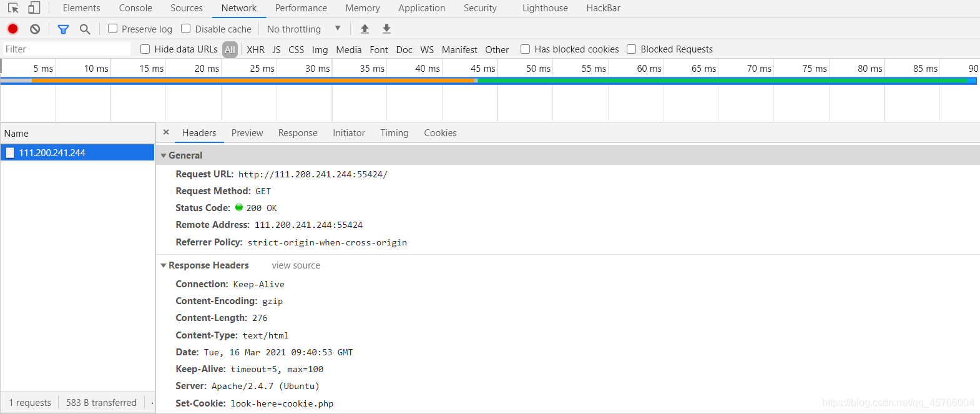
Task: Click the Set-Cookie value look-here=cookie.php
Action: (x=282, y=403)
